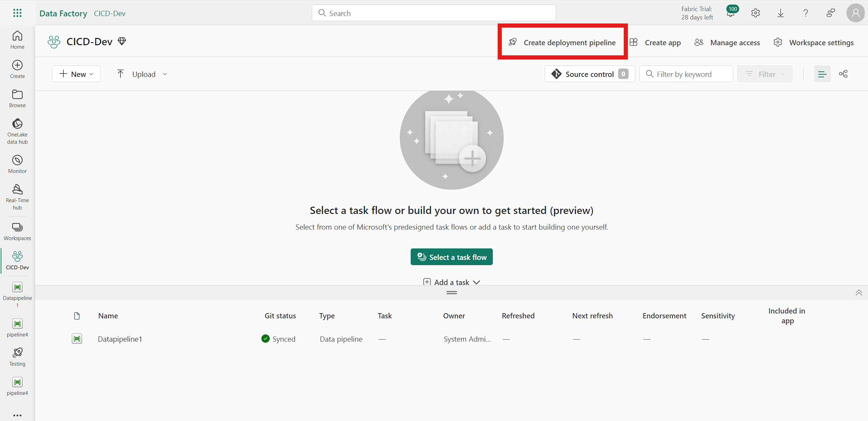868x421 pixels.
Task: Click the System Admi... owner cell
Action: tap(467, 339)
